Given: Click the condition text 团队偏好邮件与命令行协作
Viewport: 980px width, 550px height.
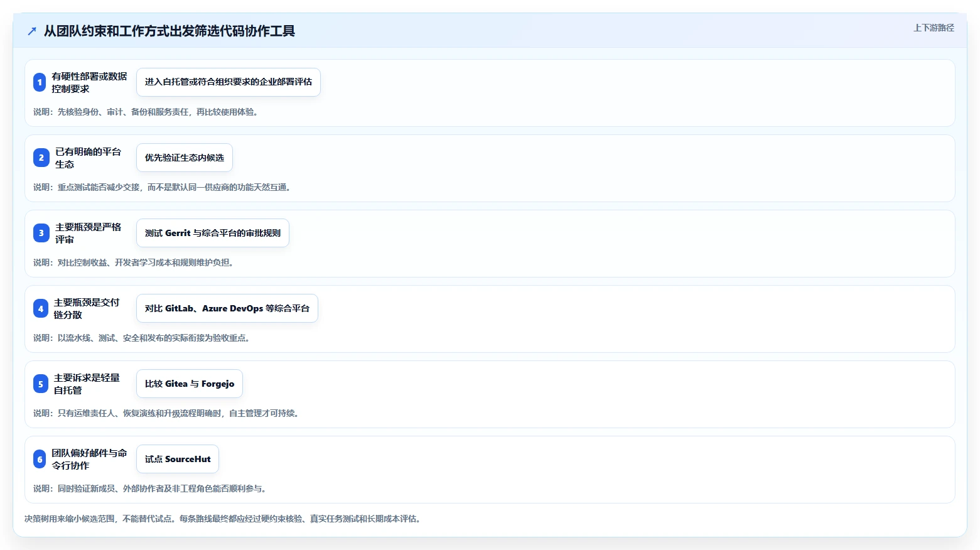Looking at the screenshot, I should 89,459.
